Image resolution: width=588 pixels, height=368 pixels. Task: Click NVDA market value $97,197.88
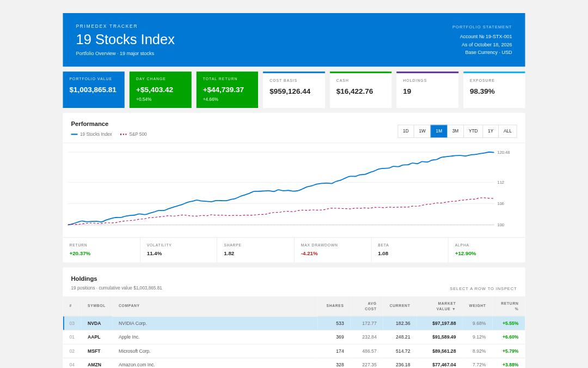444,323
